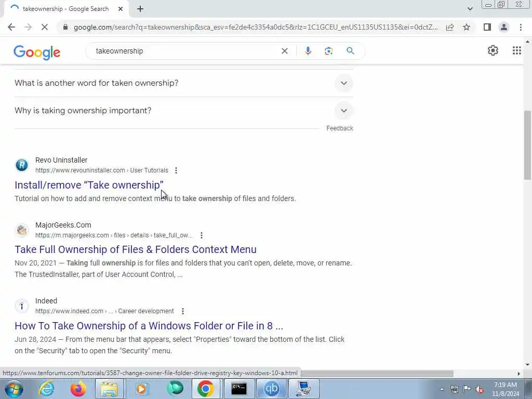Click the volume muted tray icon
The width and height of the screenshot is (532, 399).
click(x=480, y=389)
